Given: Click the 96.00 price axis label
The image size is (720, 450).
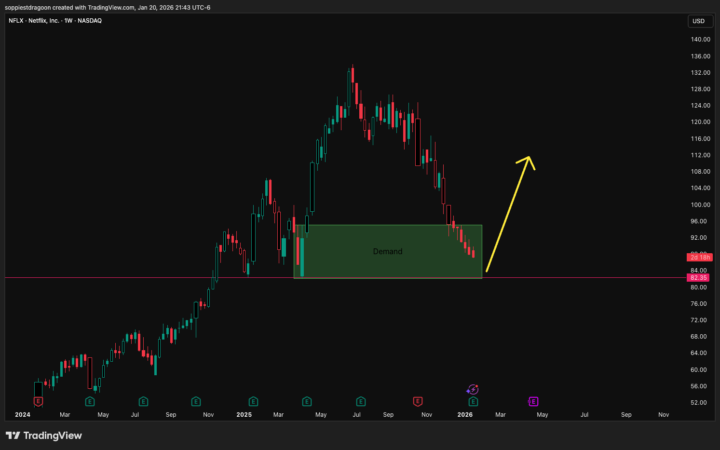Looking at the screenshot, I should pos(699,221).
